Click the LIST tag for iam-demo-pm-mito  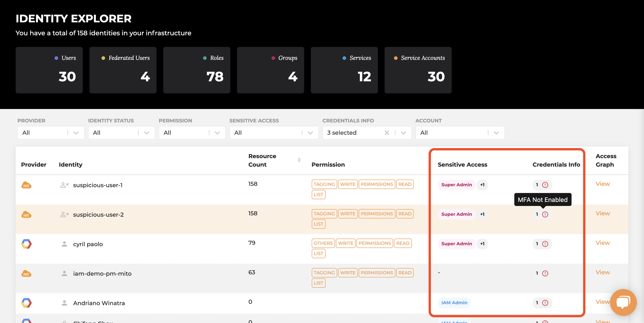[318, 283]
